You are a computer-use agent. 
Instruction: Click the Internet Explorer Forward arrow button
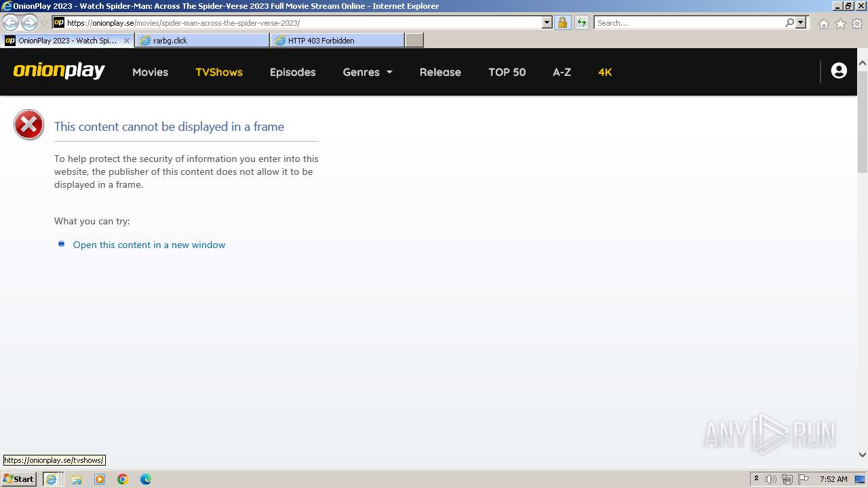(x=29, y=22)
